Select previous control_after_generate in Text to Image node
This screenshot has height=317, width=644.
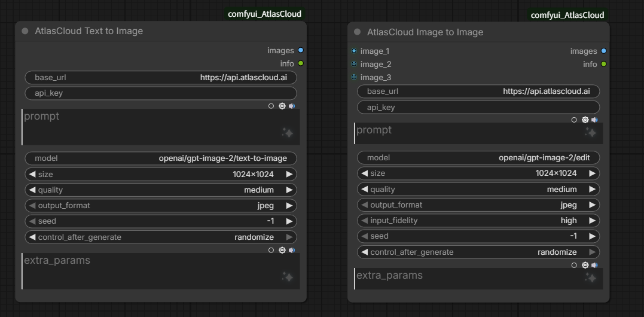coord(32,237)
